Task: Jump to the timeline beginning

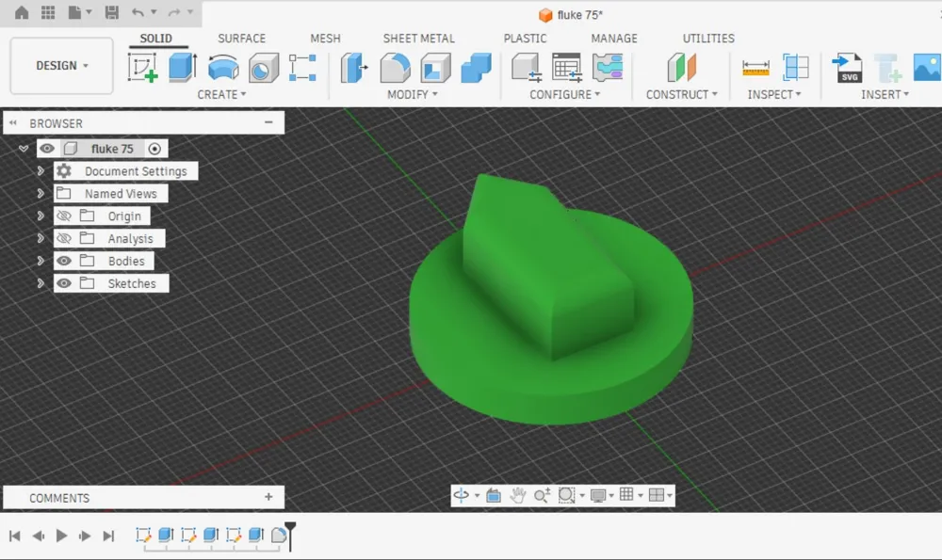Action: tap(15, 536)
